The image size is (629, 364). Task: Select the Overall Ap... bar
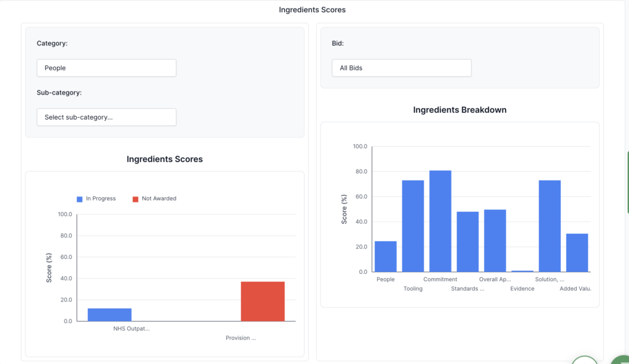point(495,241)
